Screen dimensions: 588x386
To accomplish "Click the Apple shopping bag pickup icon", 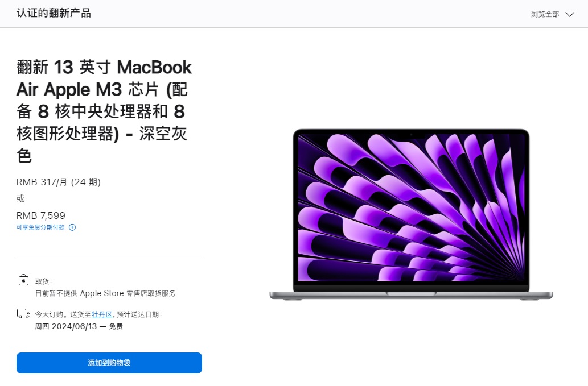I will pos(24,280).
